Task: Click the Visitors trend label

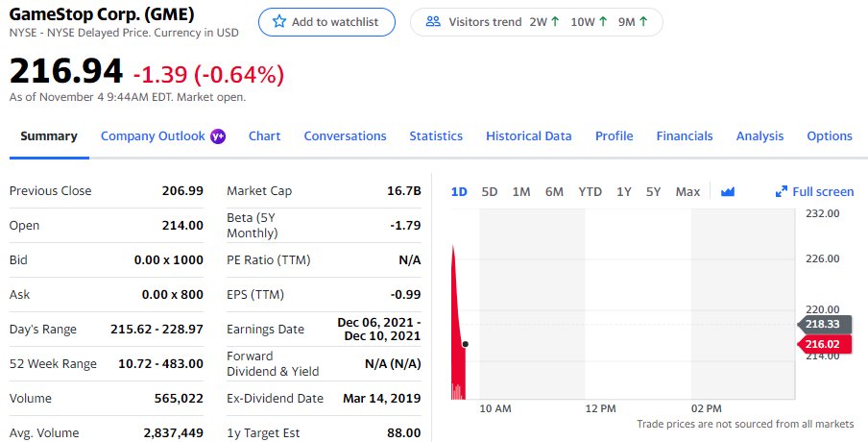Action: pyautogui.click(x=485, y=22)
